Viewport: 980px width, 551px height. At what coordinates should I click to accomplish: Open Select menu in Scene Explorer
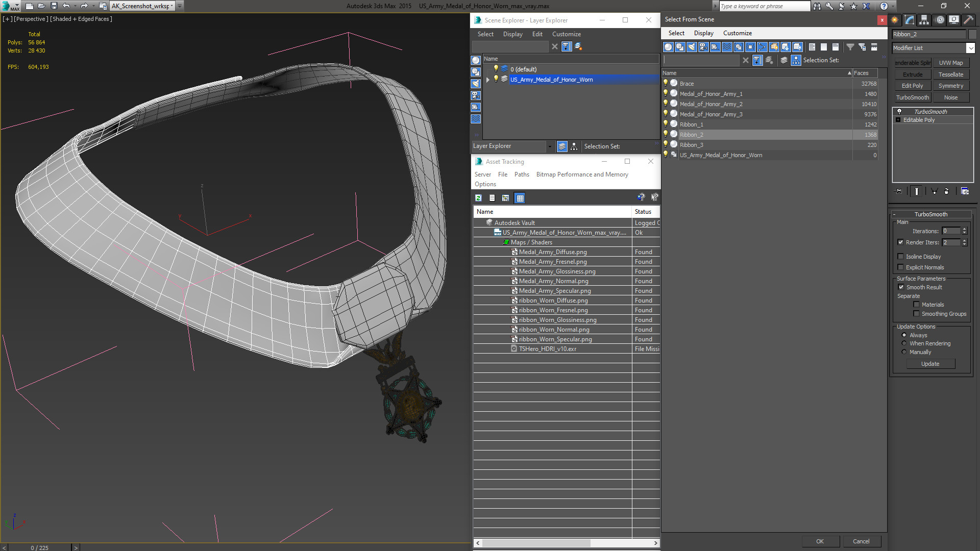point(485,34)
